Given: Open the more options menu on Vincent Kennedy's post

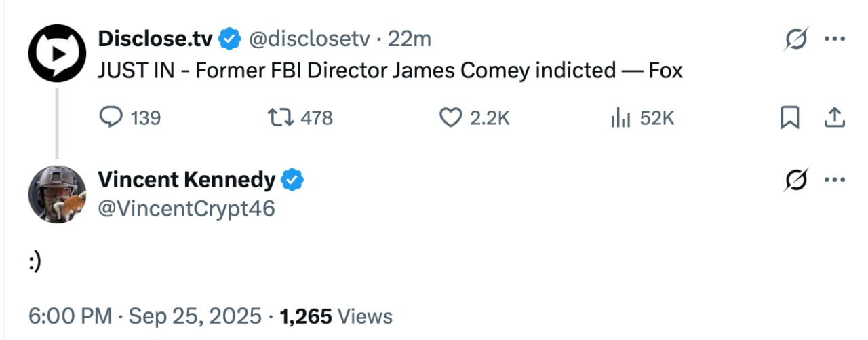Looking at the screenshot, I should point(833,181).
